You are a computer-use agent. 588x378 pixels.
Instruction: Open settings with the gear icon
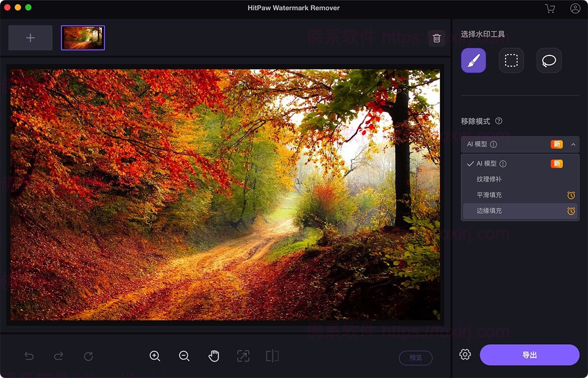click(x=465, y=354)
